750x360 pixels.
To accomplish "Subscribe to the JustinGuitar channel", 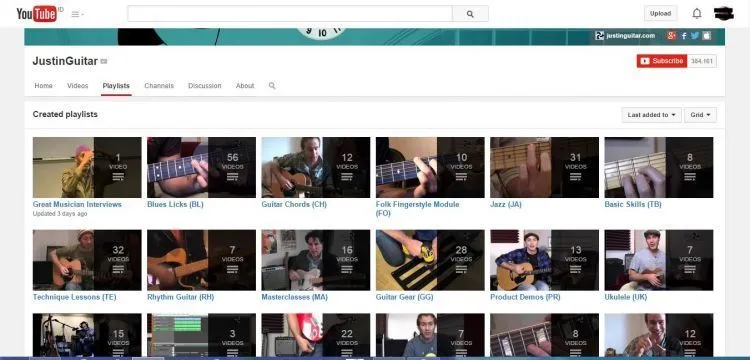I will 662,61.
